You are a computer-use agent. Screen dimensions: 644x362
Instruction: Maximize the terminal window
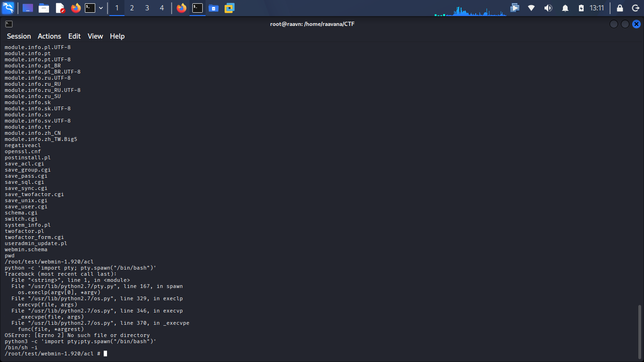pos(625,24)
